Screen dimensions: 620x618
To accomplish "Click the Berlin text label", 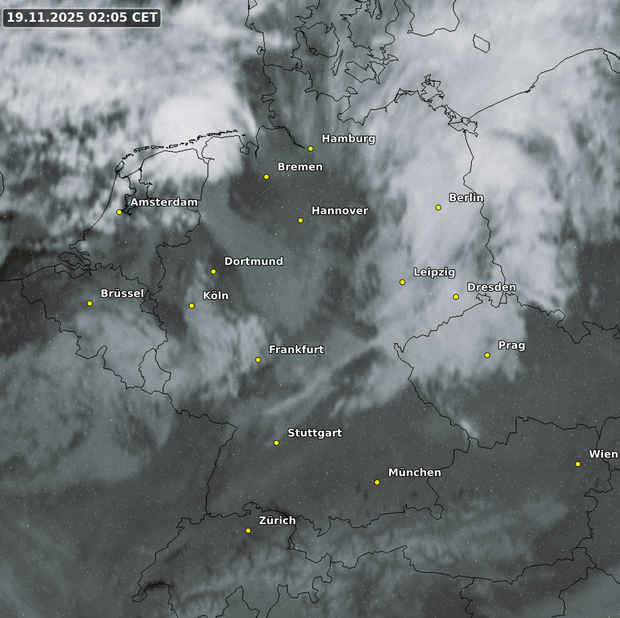I will click(x=466, y=198).
